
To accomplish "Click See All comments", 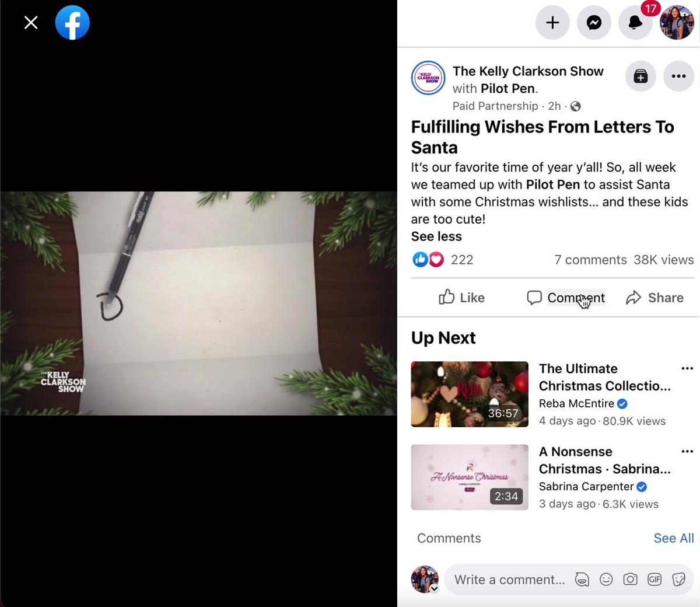I will tap(673, 538).
